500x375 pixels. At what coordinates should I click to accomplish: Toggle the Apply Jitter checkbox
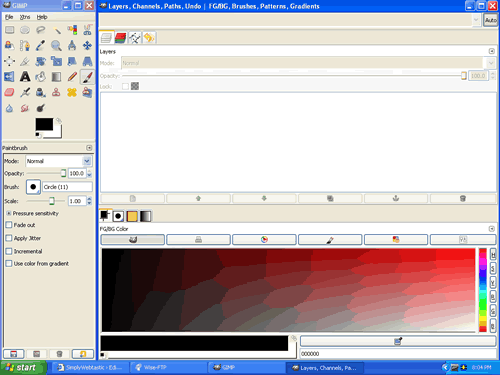[x=9, y=238]
